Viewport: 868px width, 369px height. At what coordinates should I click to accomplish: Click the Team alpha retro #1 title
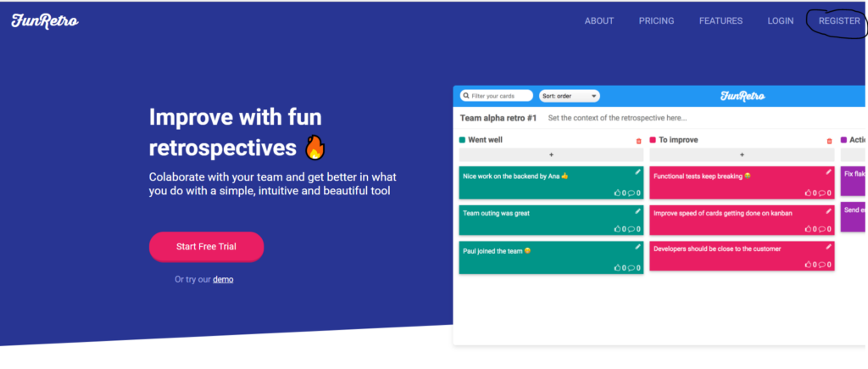click(x=498, y=118)
